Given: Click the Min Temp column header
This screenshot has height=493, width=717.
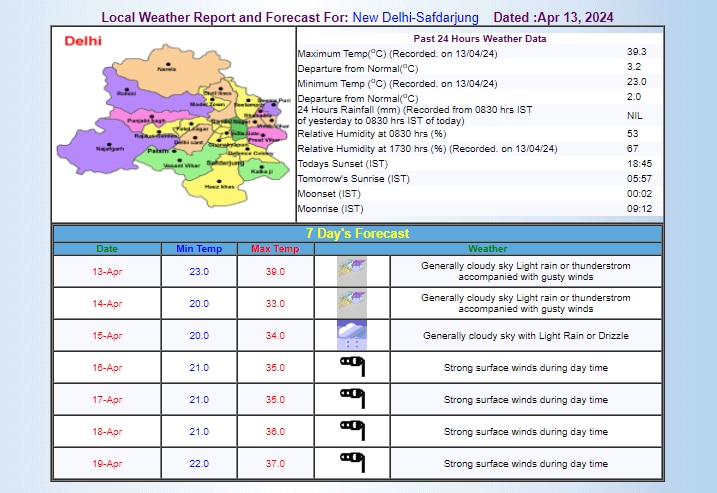Looking at the screenshot, I should [199, 249].
